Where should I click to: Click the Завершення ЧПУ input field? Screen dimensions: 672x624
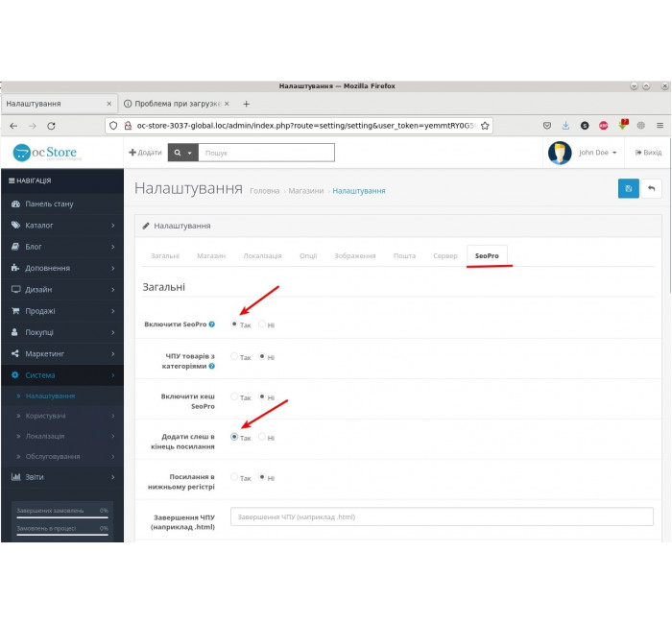coord(442,516)
